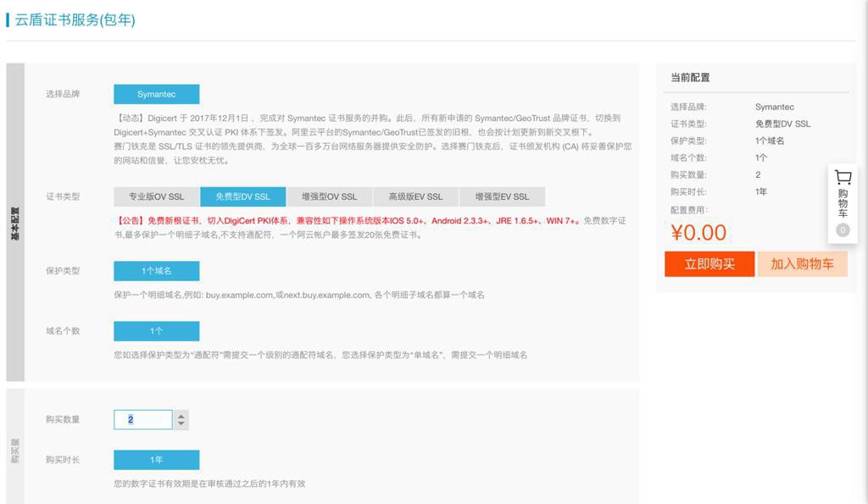
Task: Focus the purchase quantity input field
Action: coord(143,419)
